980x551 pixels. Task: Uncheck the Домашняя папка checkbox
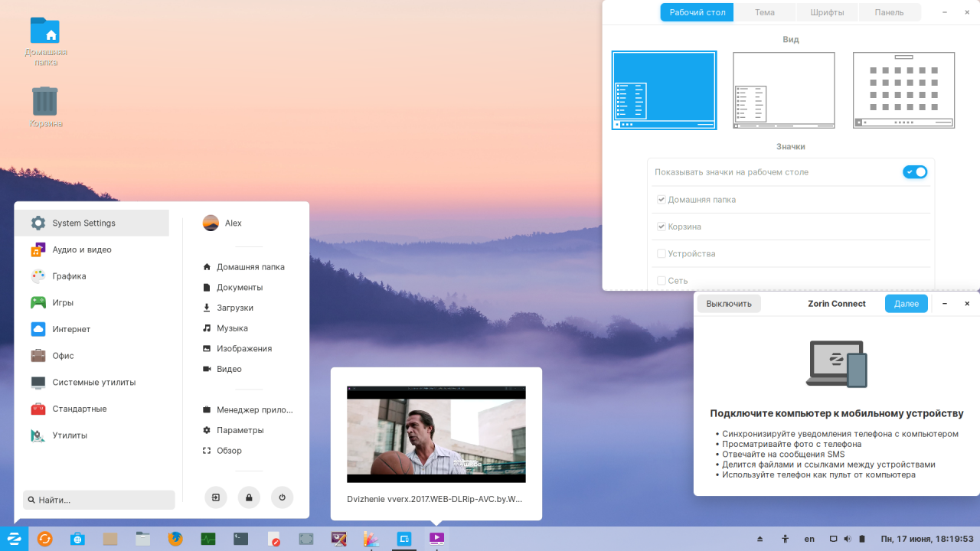coord(661,200)
